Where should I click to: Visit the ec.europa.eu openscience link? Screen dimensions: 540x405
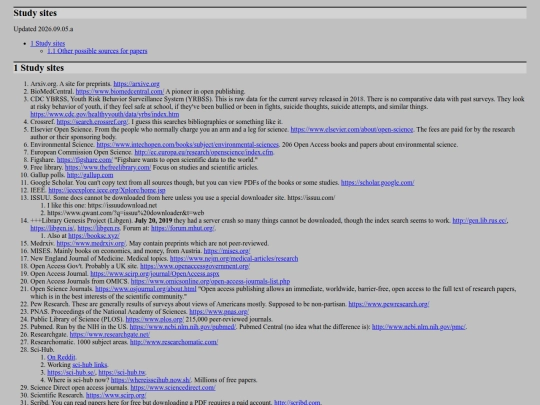point(204,152)
